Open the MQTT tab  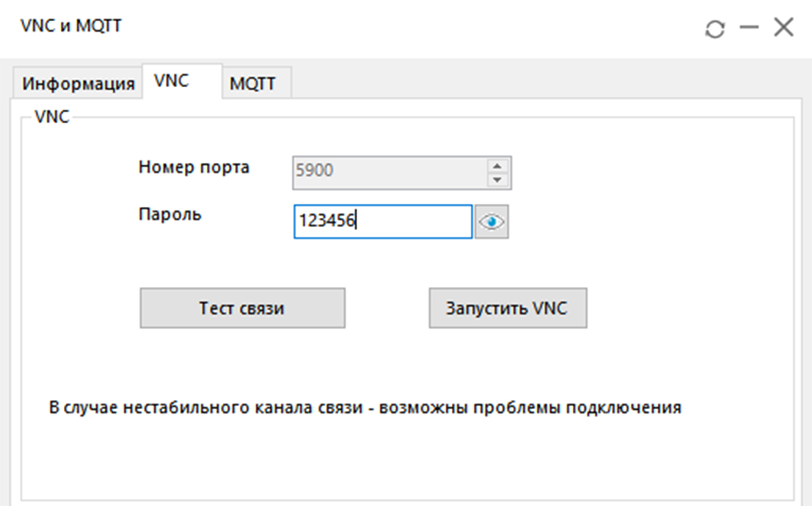click(x=256, y=83)
